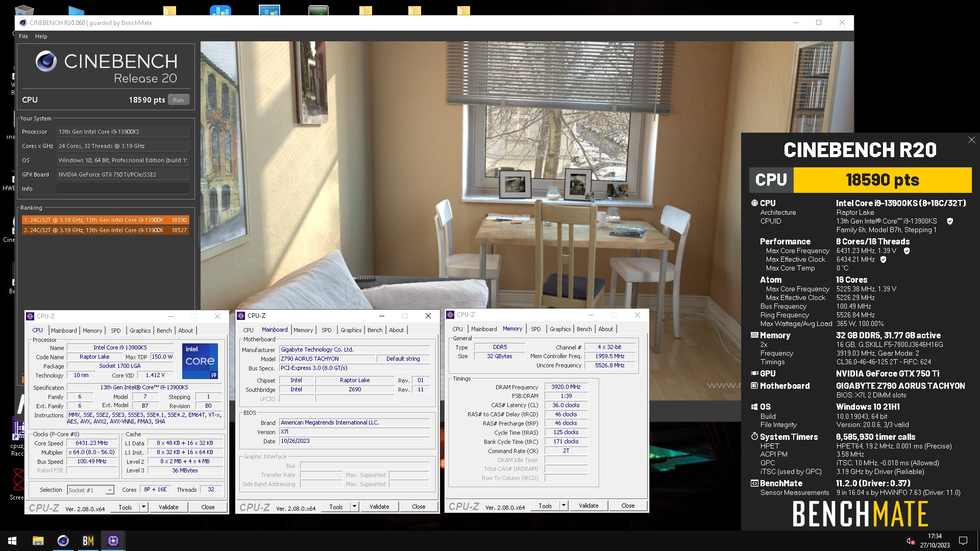Click the taskbar clock showing 17:34
Screen dimensions: 980x551
935,541
